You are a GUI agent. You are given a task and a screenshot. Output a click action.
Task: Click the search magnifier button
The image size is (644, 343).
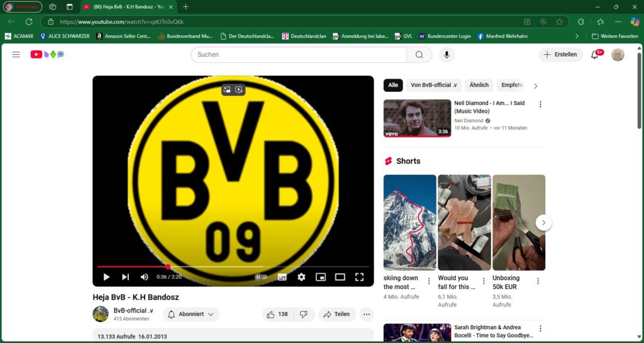[x=419, y=55]
